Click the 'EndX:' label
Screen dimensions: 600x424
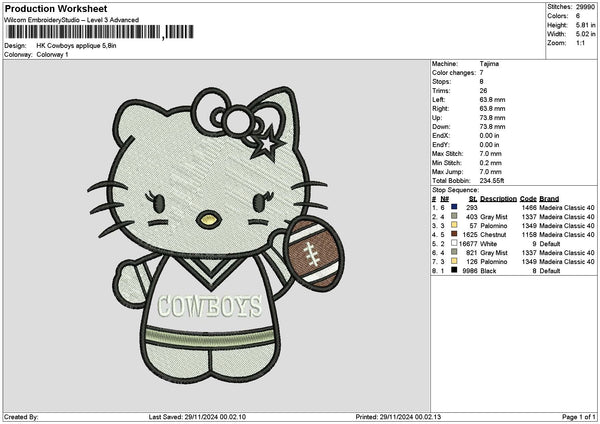441,136
